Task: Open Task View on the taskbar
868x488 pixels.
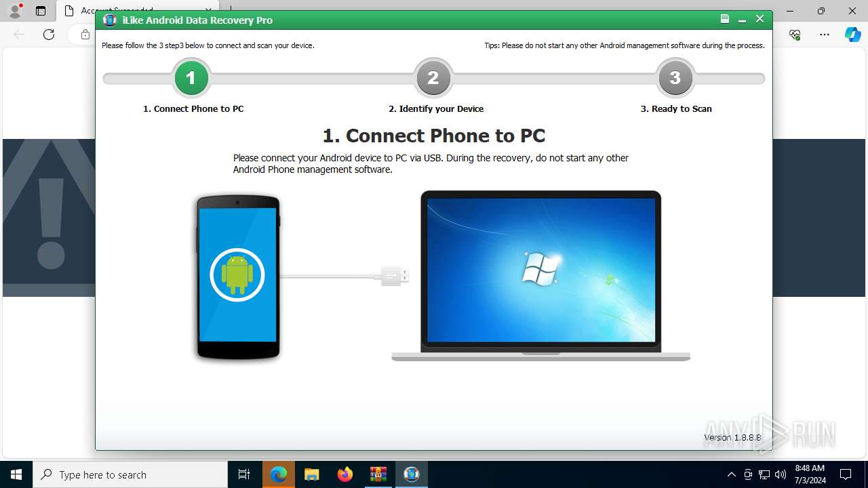Action: (244, 474)
